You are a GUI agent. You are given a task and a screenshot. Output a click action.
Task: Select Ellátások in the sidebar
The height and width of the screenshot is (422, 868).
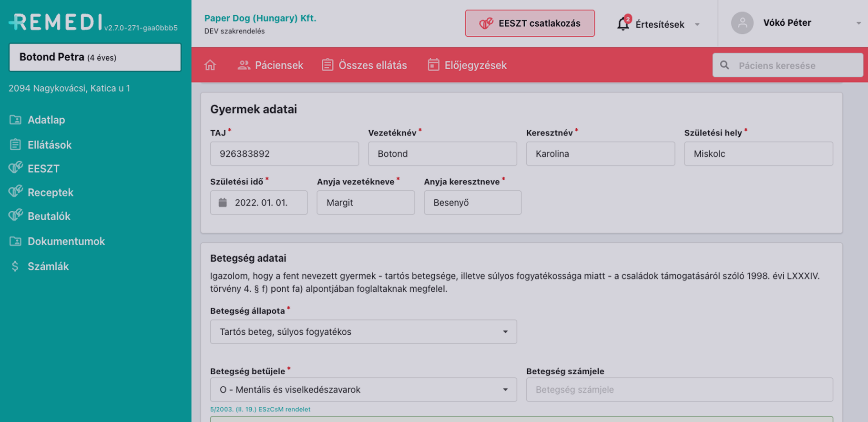point(50,144)
